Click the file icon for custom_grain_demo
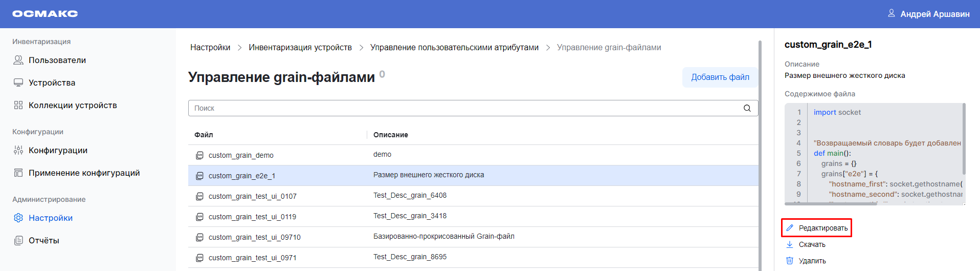The height and width of the screenshot is (271, 980). coord(200,155)
